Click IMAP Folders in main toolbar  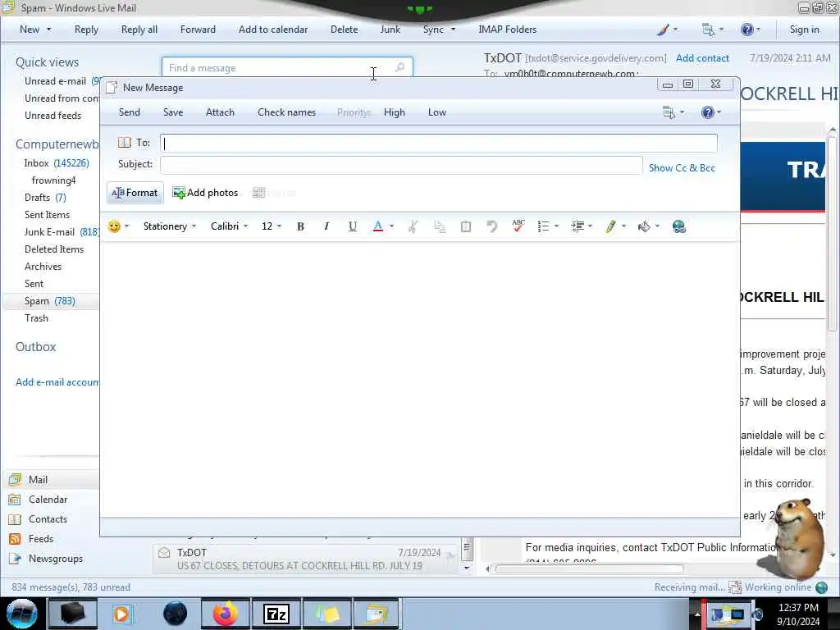[x=507, y=30]
